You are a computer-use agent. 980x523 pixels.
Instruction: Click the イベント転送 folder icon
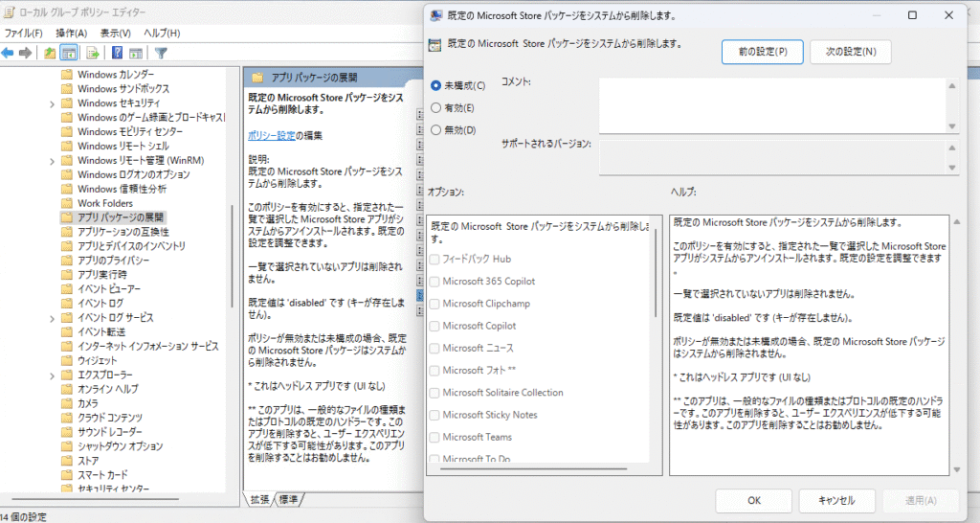pyautogui.click(x=67, y=332)
